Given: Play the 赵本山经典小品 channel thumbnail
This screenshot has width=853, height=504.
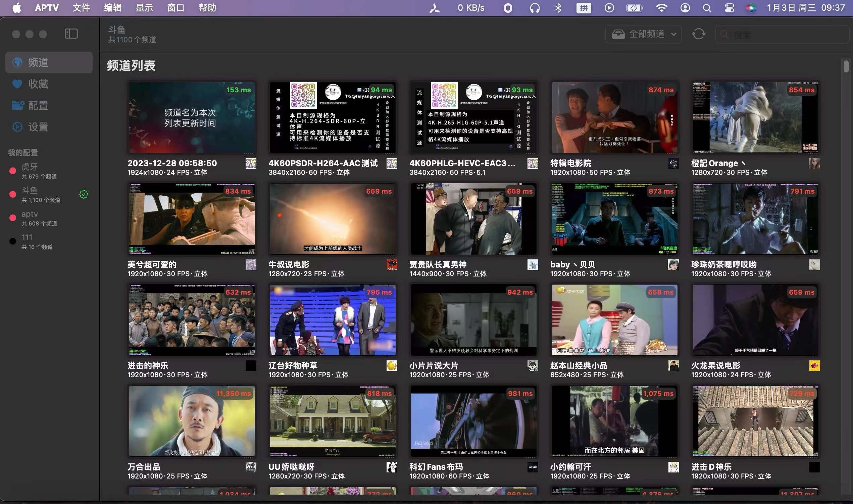Looking at the screenshot, I should click(x=615, y=320).
